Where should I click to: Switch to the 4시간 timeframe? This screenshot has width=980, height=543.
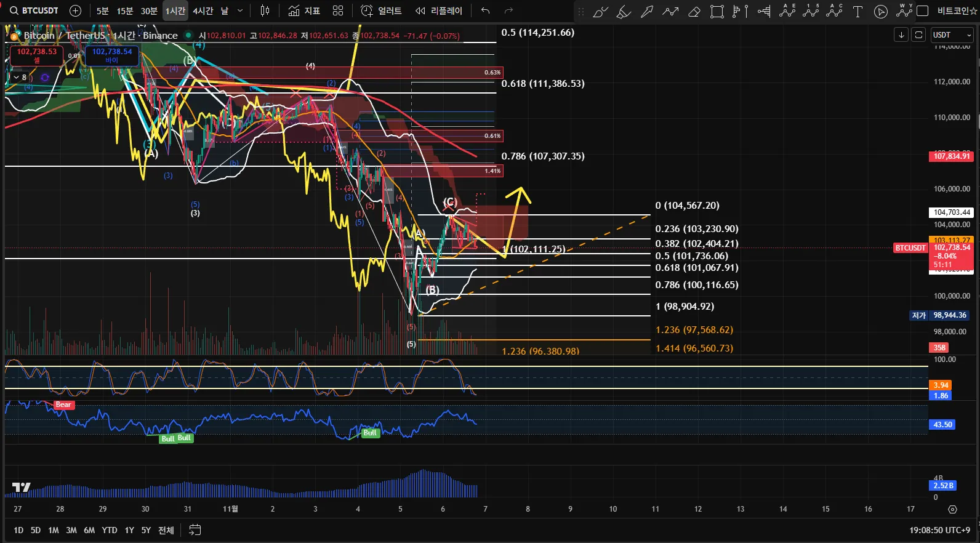203,10
